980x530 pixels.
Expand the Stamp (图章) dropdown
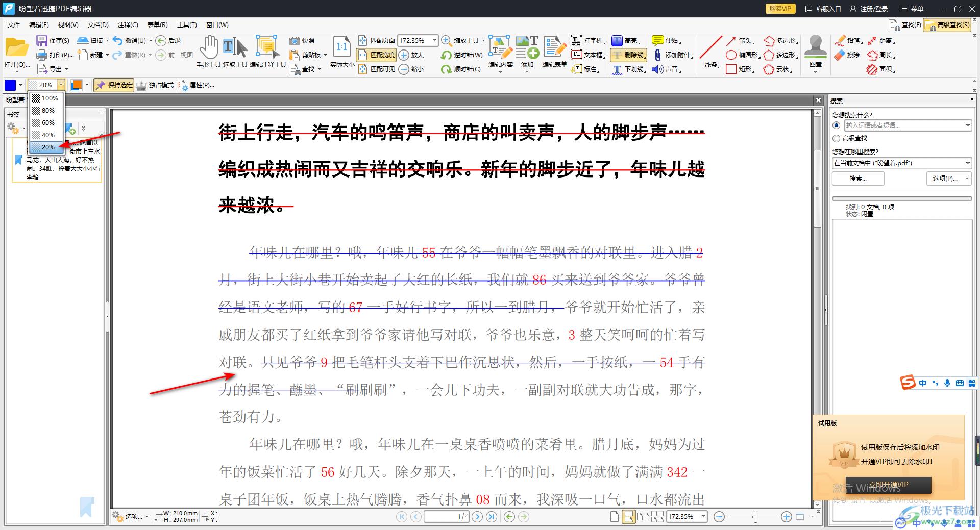coord(815,72)
